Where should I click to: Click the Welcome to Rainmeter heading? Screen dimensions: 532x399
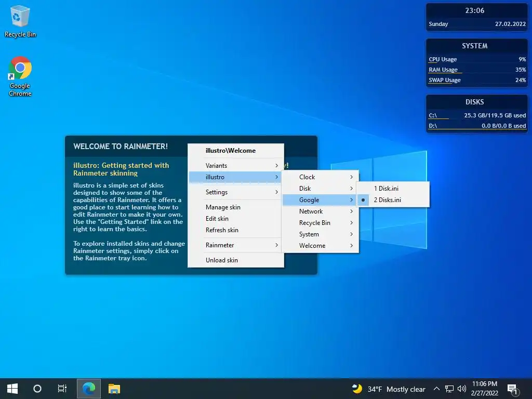pyautogui.click(x=121, y=147)
